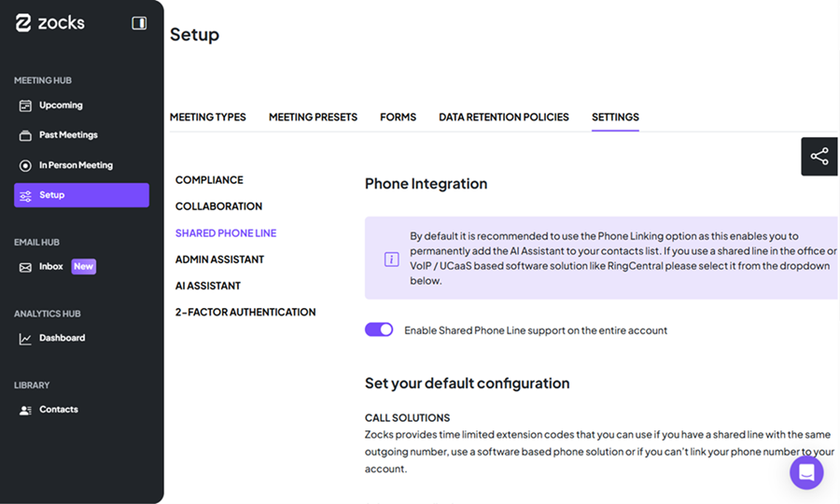Switch to the Meeting Presets tab
The width and height of the screenshot is (840, 504).
[x=313, y=118]
